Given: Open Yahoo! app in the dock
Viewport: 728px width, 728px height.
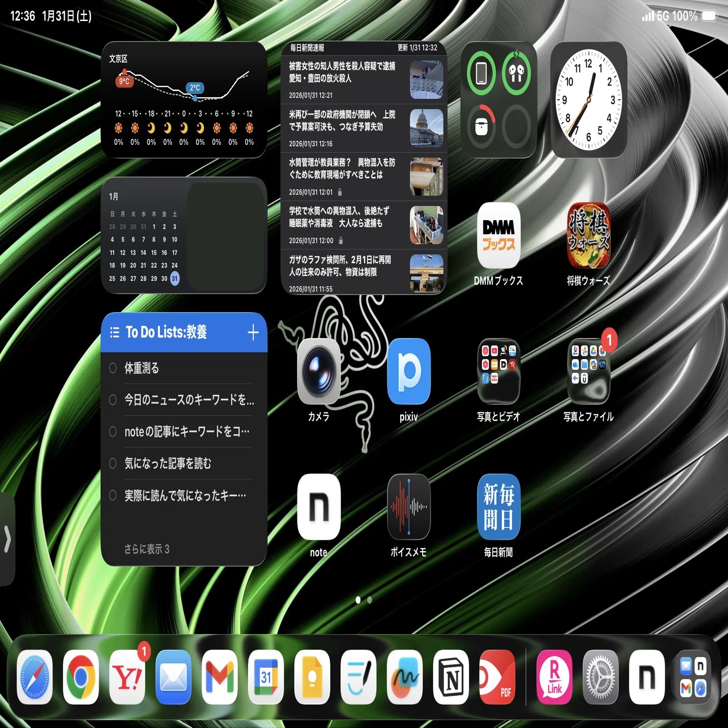Looking at the screenshot, I should (127, 677).
